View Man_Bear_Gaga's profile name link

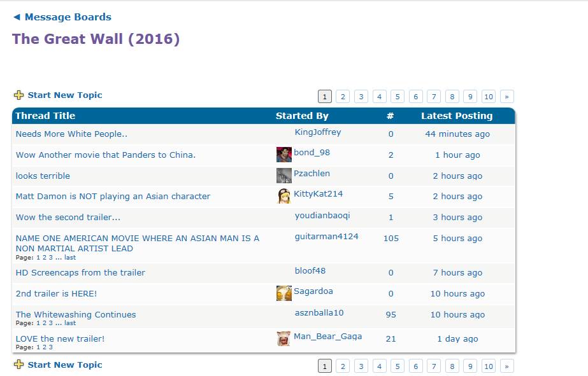click(x=327, y=337)
